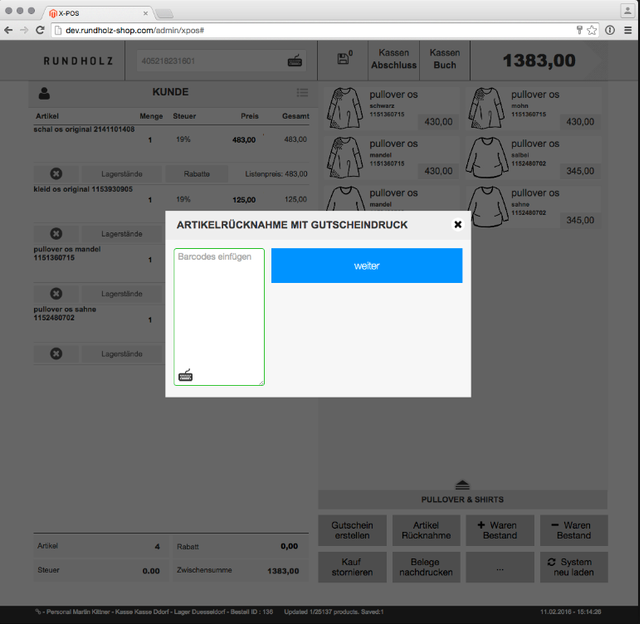
Task: Click the customer person icon
Action: point(44,93)
